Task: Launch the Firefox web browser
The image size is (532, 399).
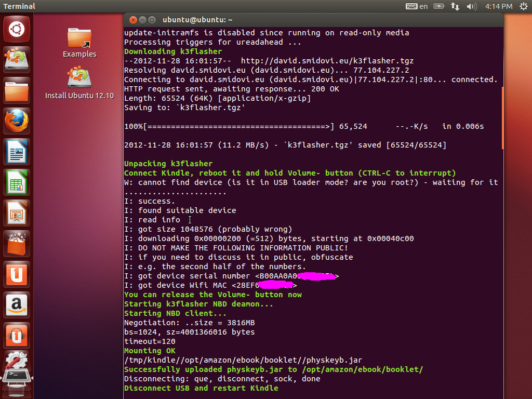Action: [x=17, y=121]
